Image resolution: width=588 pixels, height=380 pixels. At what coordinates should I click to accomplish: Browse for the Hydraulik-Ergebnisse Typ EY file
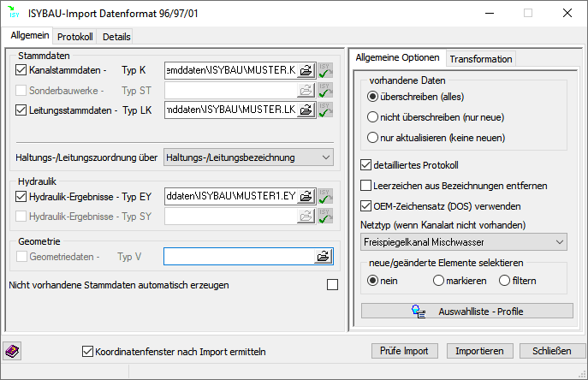point(306,197)
